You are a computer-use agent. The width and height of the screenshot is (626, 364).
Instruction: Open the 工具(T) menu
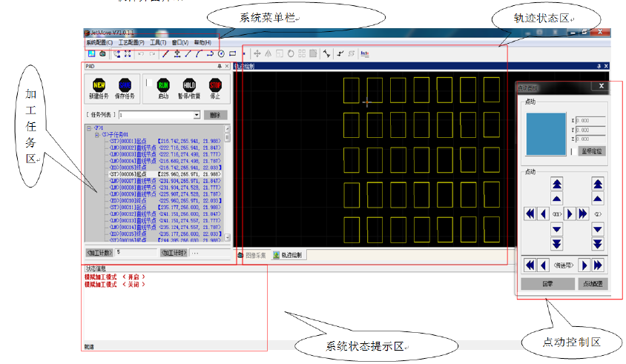158,42
